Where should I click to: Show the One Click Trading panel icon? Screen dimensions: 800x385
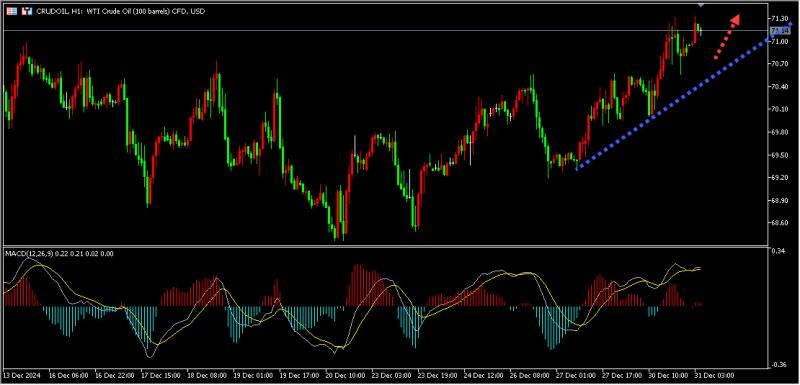tap(28, 11)
